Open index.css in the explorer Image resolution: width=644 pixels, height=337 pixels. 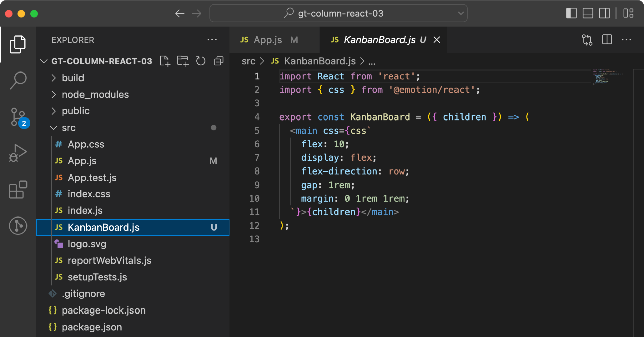pos(133,194)
